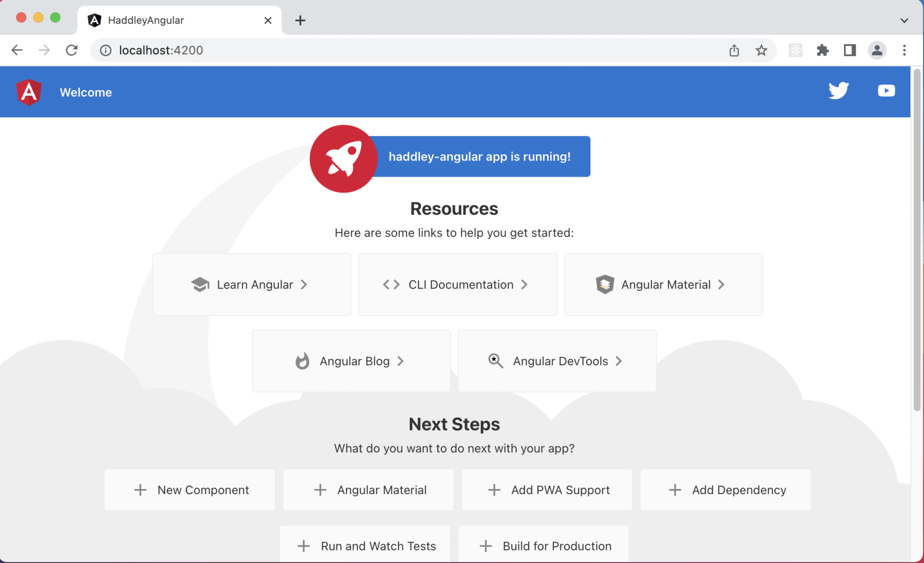Expand the tab search chevron
Image resolution: width=924 pixels, height=563 pixels.
pos(904,21)
